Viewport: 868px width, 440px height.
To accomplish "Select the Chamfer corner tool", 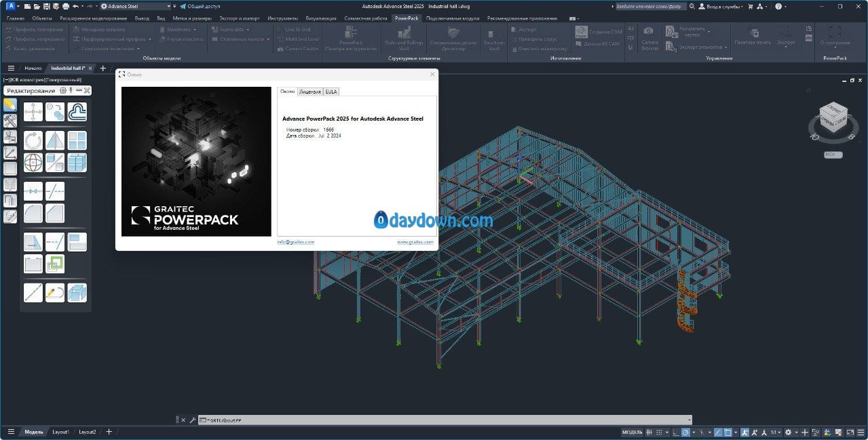I will (x=55, y=214).
